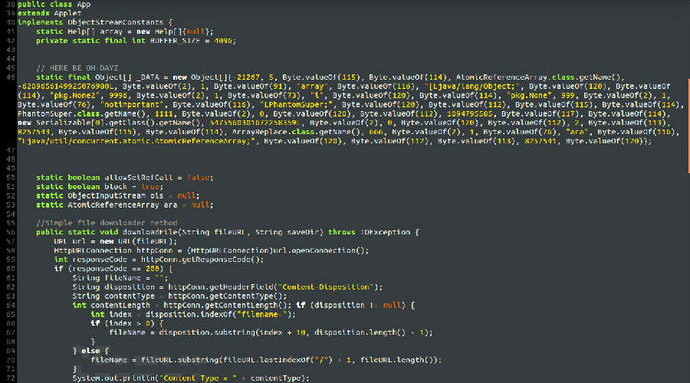Image resolution: width=690 pixels, height=383 pixels.
Task: Click line number 69 beside else
Action: pyautogui.click(x=11, y=351)
